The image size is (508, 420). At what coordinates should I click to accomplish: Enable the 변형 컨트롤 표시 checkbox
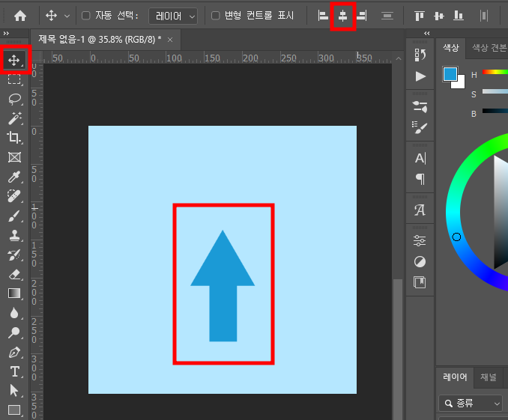click(x=216, y=16)
